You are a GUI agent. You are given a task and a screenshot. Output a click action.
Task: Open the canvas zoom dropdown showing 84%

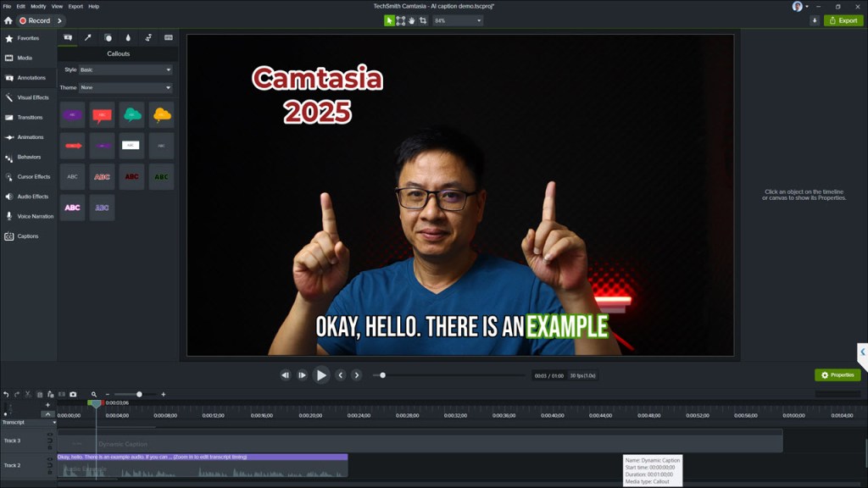pos(458,19)
